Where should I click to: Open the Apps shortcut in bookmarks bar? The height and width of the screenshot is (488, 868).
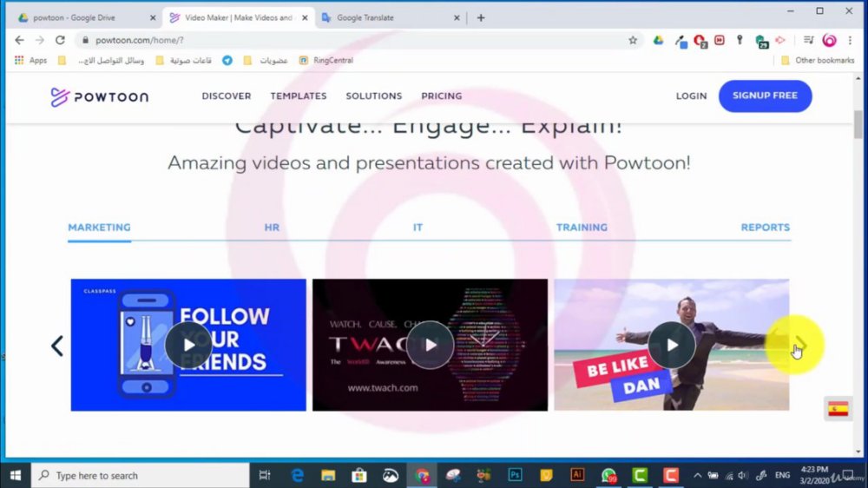click(31, 61)
